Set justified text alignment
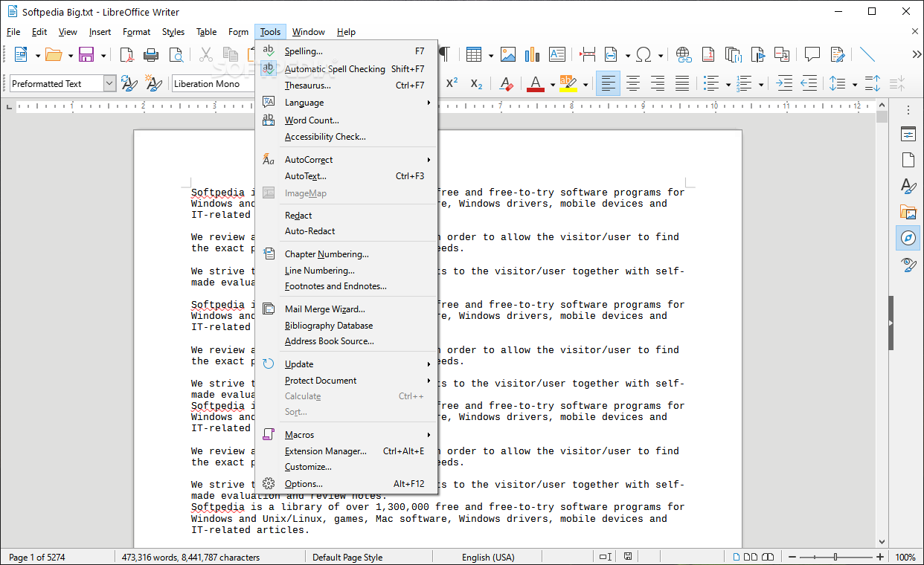The width and height of the screenshot is (924, 565). [x=681, y=83]
